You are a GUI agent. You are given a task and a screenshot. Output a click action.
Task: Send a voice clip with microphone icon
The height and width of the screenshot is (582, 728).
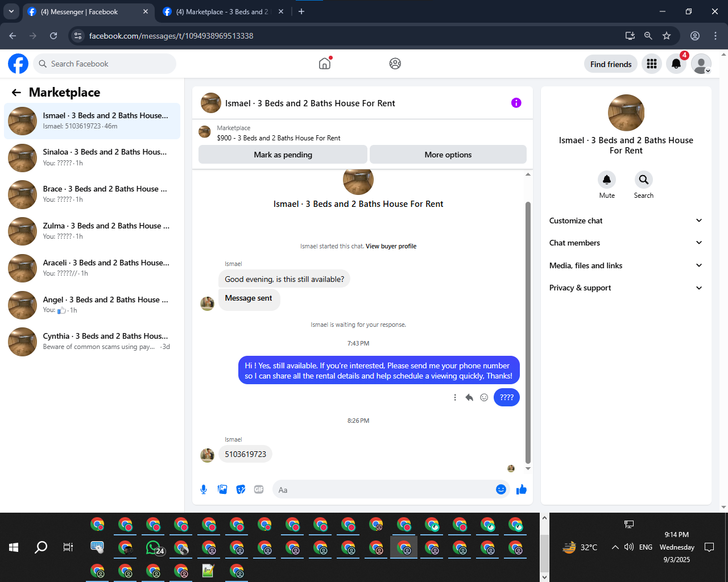204,489
